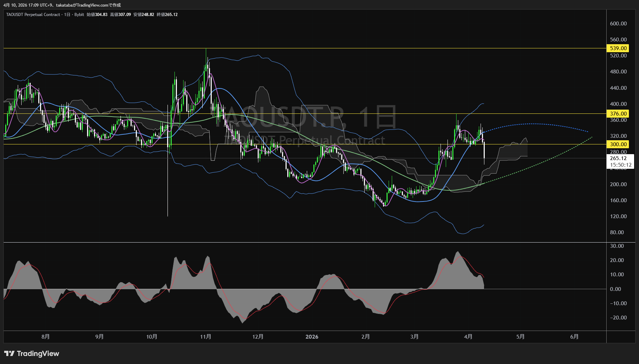Click the 4月 label on time axis
The width and height of the screenshot is (639, 364).
point(468,337)
